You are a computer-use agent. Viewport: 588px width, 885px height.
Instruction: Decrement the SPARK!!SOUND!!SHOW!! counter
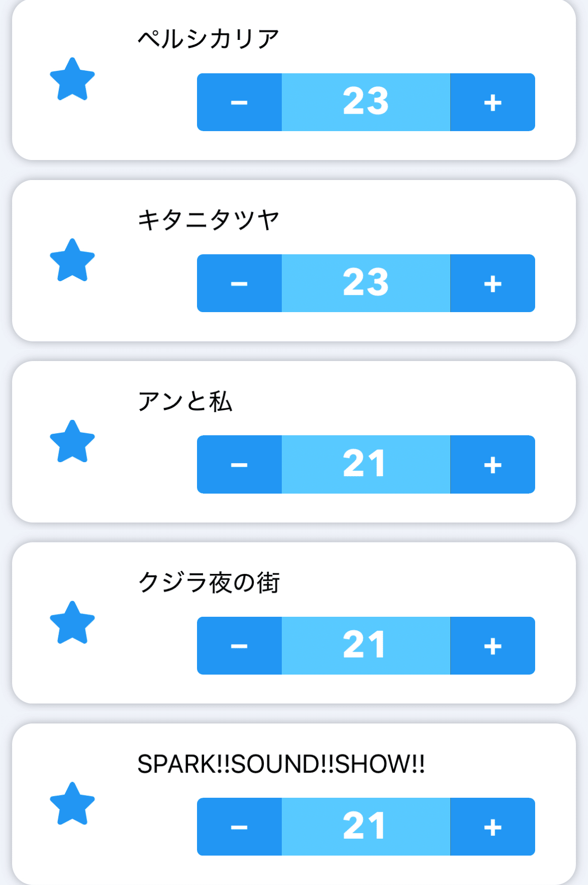tap(239, 827)
